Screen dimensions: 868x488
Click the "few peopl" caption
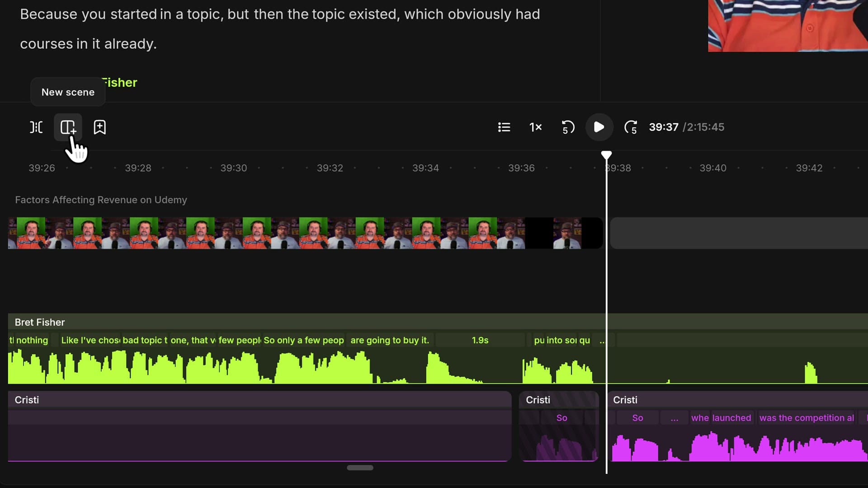click(x=239, y=340)
